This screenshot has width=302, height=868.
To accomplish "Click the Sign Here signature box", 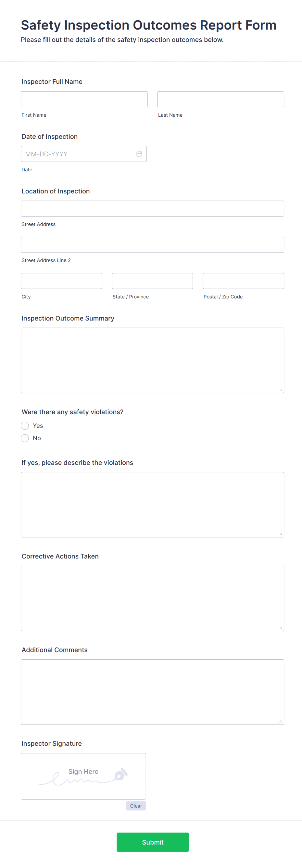I will tap(83, 776).
